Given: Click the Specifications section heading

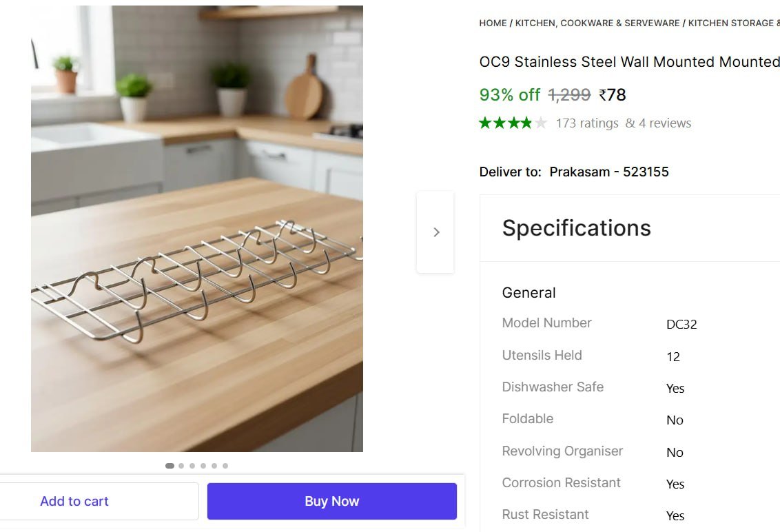Looking at the screenshot, I should pyautogui.click(x=576, y=228).
